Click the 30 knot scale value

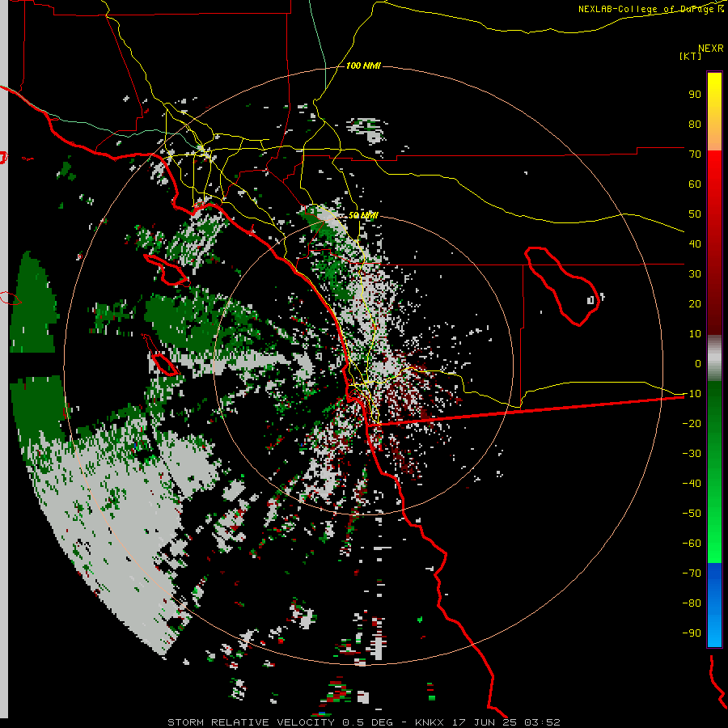click(x=695, y=274)
